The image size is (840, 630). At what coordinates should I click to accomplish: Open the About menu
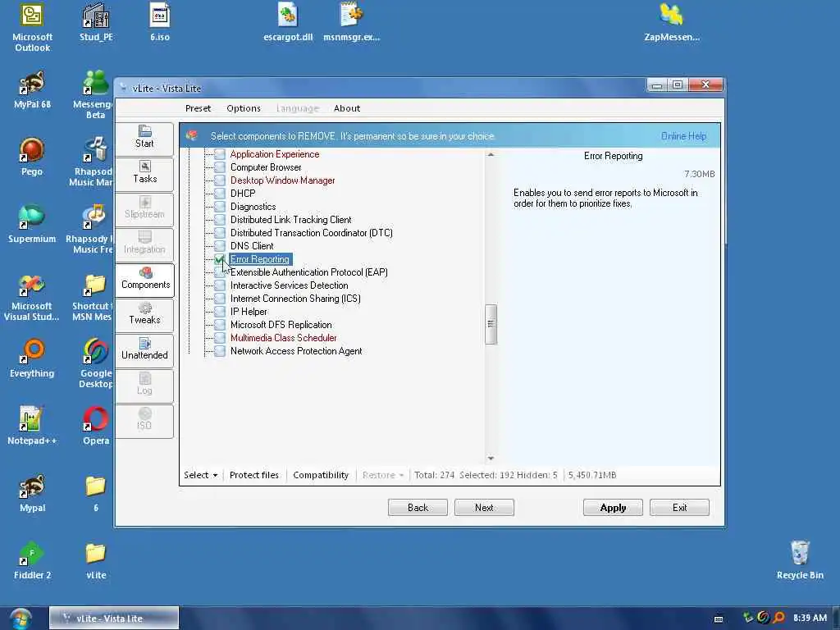click(x=347, y=108)
